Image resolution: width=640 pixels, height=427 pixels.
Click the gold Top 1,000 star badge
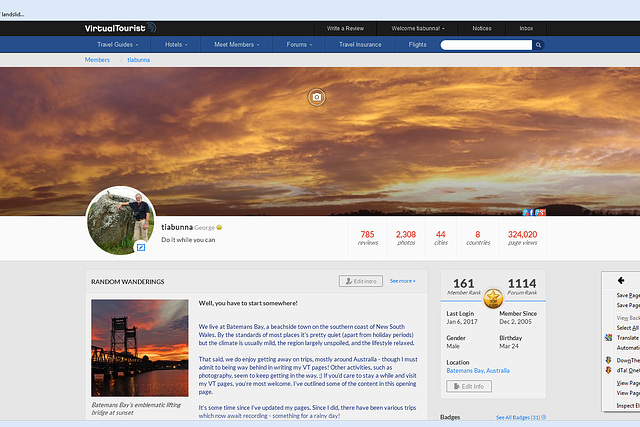(x=493, y=298)
